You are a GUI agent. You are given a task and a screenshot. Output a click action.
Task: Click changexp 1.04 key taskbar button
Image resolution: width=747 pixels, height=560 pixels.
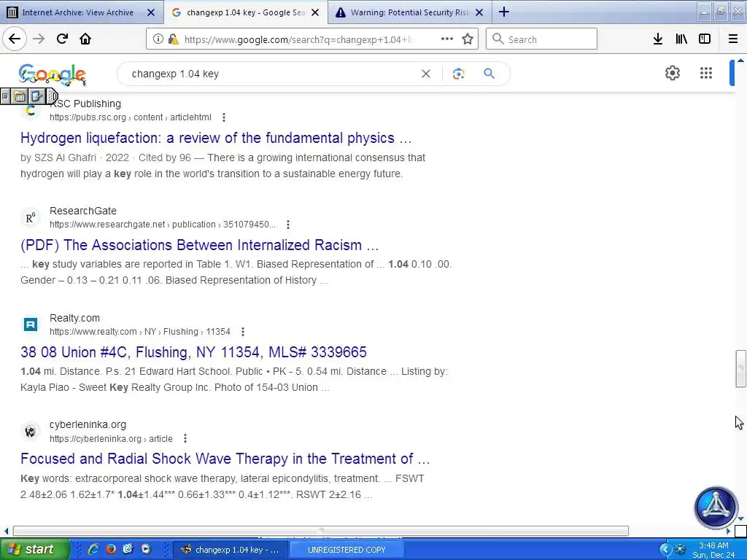click(230, 550)
